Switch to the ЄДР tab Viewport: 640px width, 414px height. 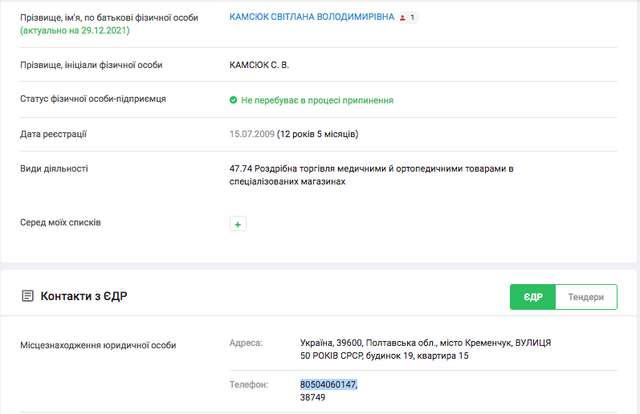click(x=532, y=297)
